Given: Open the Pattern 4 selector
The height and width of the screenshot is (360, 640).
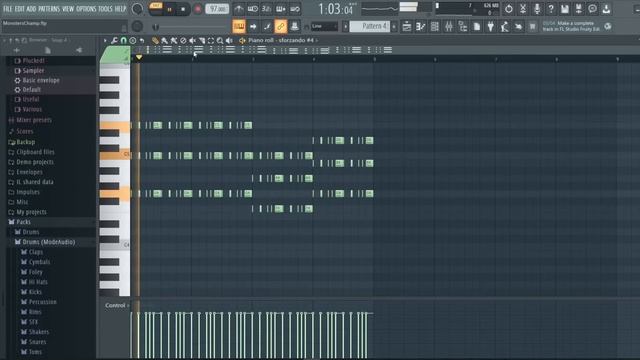Looking at the screenshot, I should (x=370, y=27).
